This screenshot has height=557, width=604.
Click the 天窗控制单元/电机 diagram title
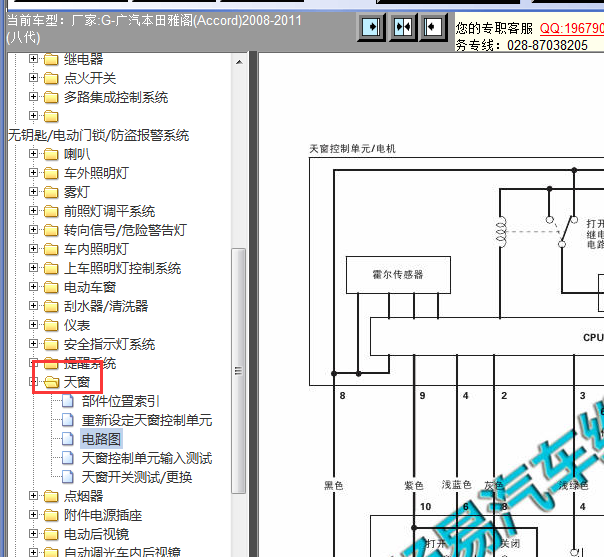(352, 148)
